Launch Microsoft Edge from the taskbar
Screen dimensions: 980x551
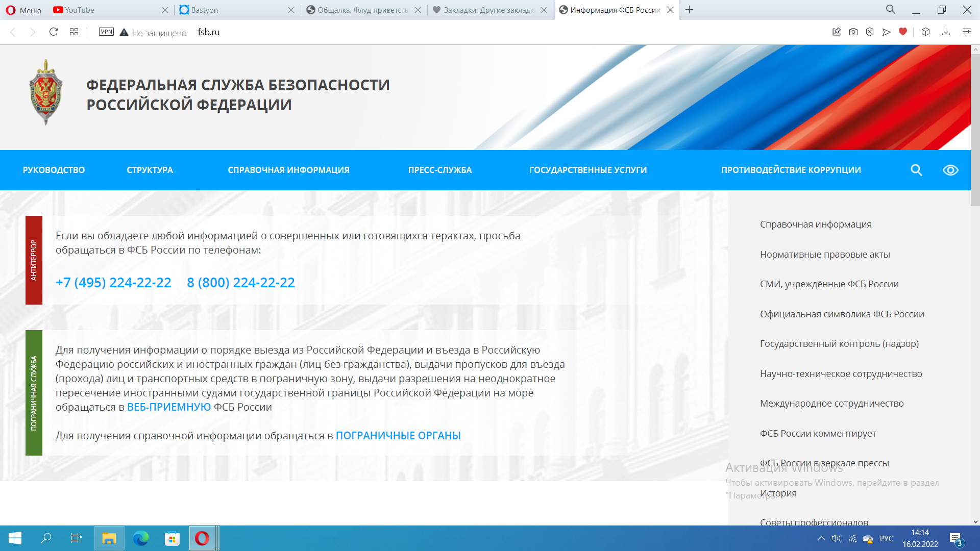tap(141, 538)
